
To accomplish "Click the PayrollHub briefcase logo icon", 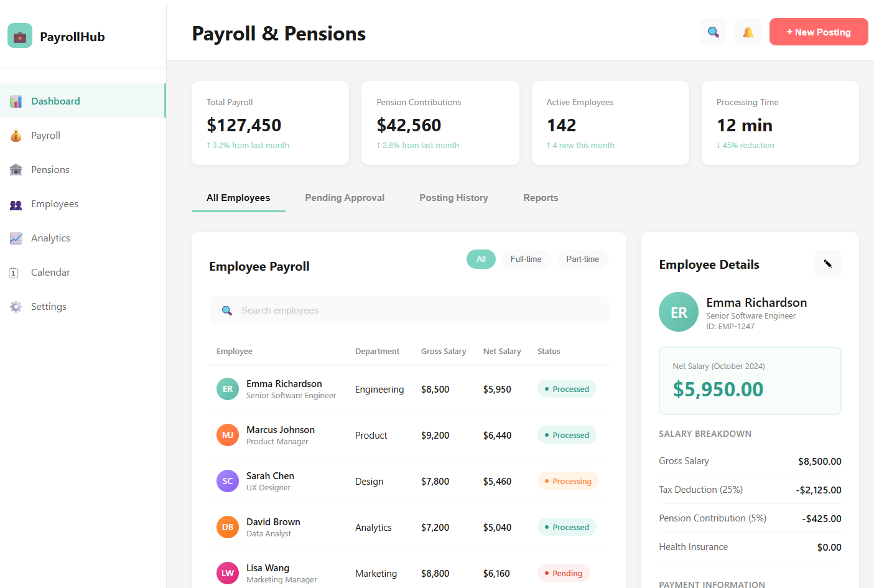I will (x=19, y=35).
